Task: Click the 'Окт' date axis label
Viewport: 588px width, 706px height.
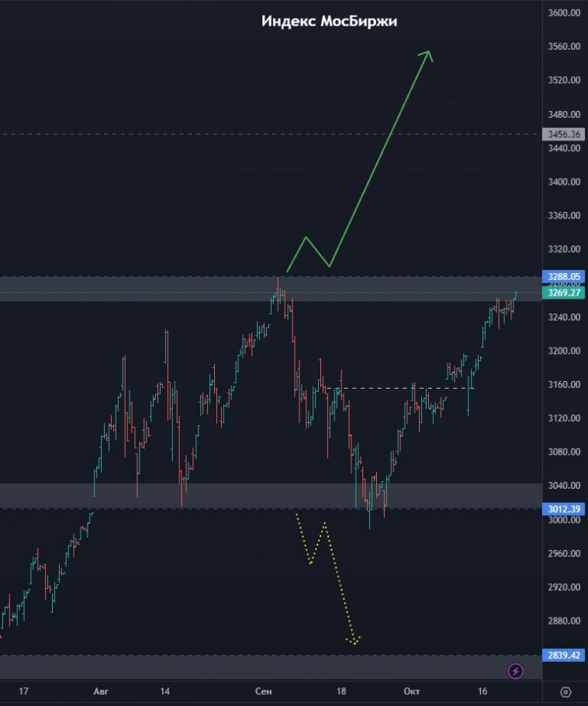Action: tap(411, 691)
